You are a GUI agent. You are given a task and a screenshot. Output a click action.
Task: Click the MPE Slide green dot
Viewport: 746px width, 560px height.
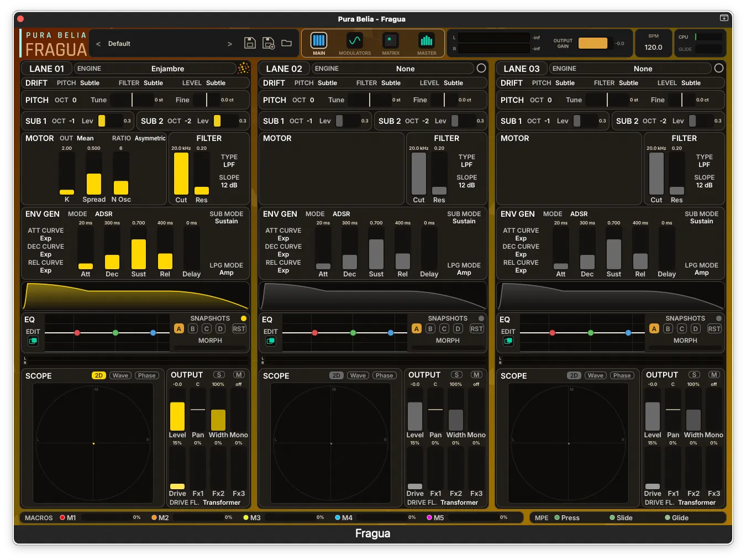click(x=612, y=518)
